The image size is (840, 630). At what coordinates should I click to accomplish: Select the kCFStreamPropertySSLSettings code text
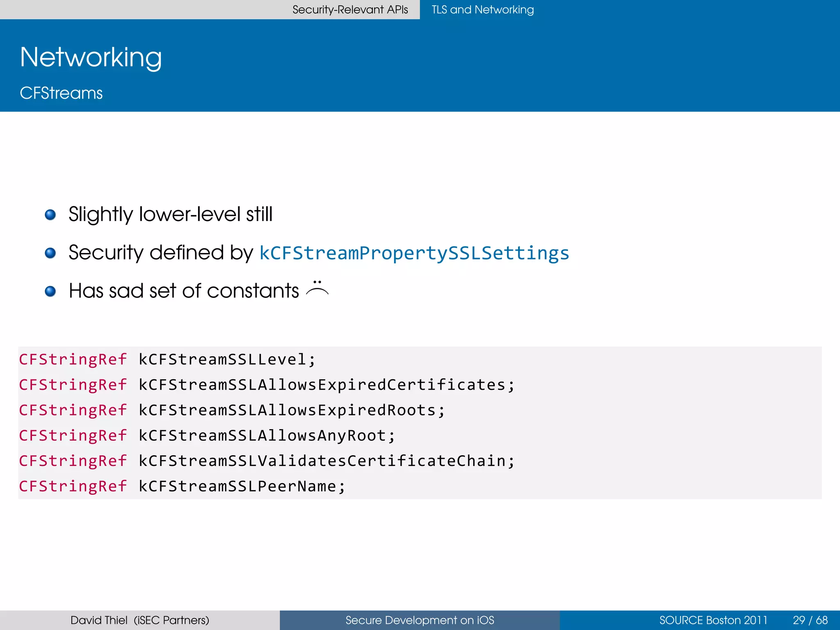(414, 253)
